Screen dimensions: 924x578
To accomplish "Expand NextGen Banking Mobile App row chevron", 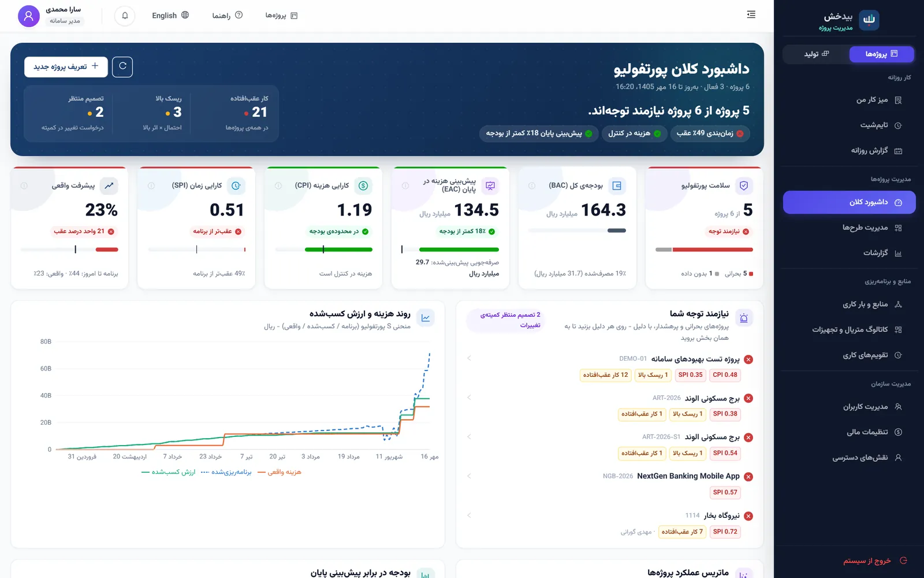I will [469, 476].
